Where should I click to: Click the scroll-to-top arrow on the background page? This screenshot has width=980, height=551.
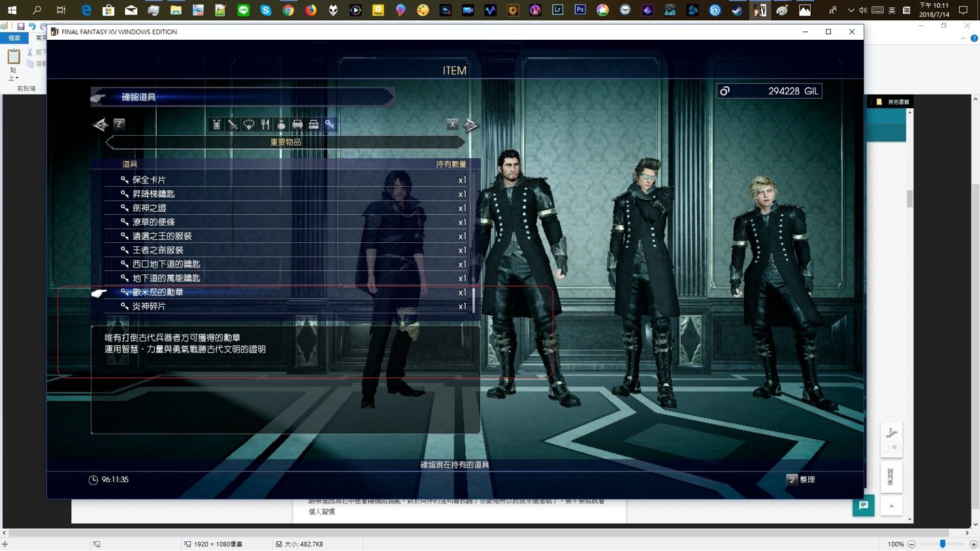pyautogui.click(x=892, y=506)
